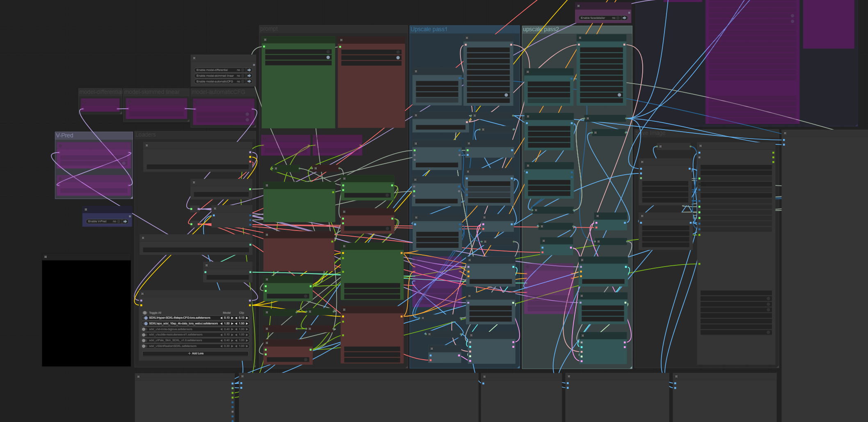Select the model-differential group title

(101, 92)
